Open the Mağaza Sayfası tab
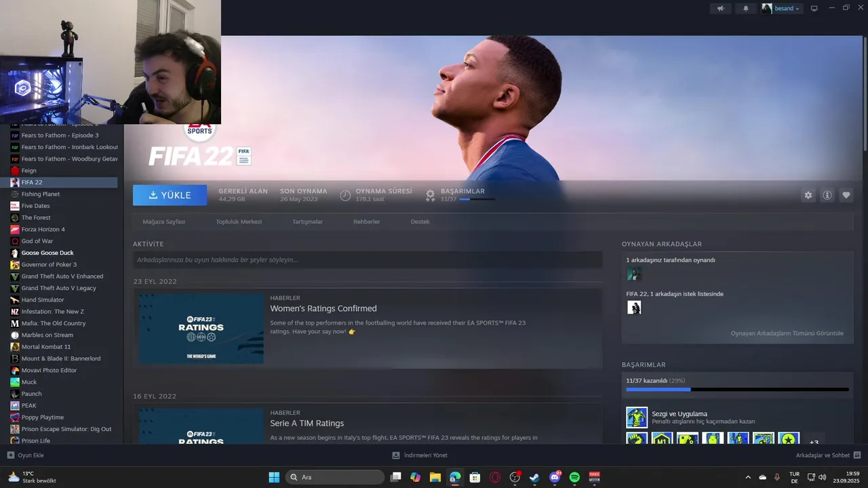 click(163, 222)
